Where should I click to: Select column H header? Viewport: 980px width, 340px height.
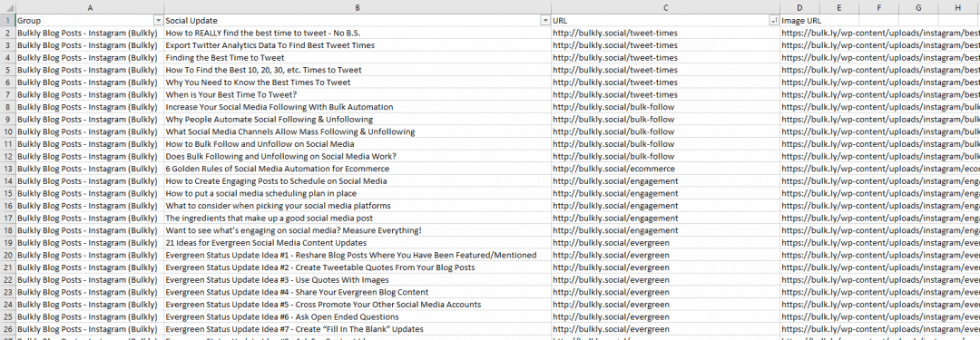coord(959,7)
